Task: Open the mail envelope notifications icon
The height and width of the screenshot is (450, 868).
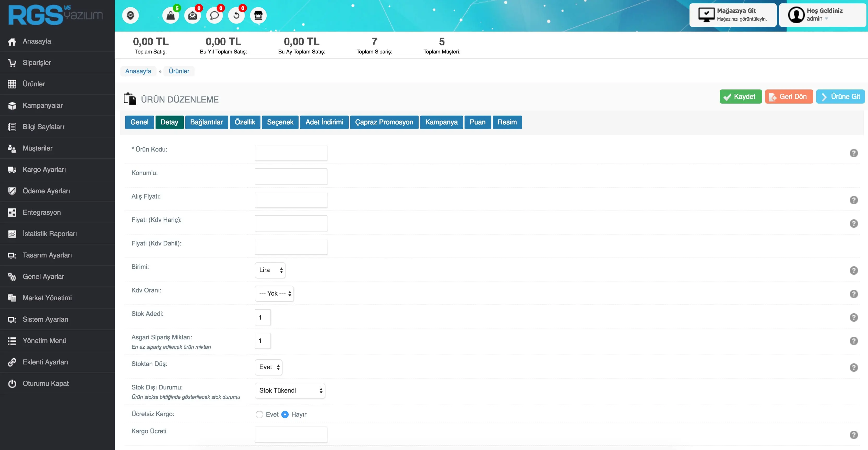Action: 192,15
